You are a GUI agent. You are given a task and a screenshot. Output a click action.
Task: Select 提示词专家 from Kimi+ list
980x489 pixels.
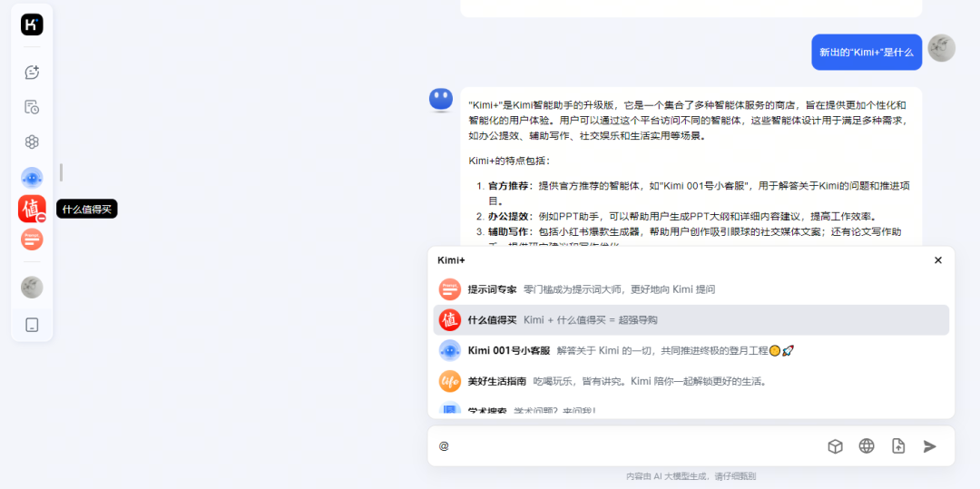click(691, 289)
